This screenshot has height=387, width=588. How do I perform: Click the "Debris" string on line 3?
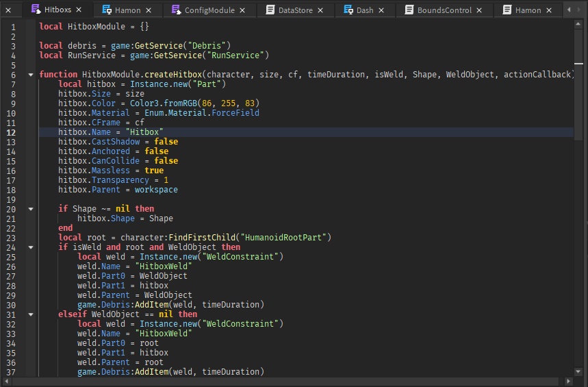pos(207,46)
